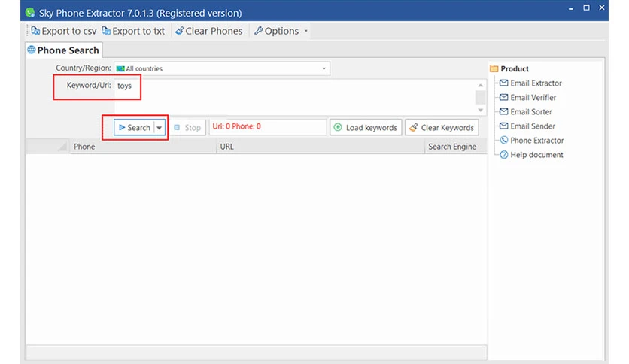Click the Export to txt toolbar icon
Viewport: 629px width, 364px height.
[106, 31]
